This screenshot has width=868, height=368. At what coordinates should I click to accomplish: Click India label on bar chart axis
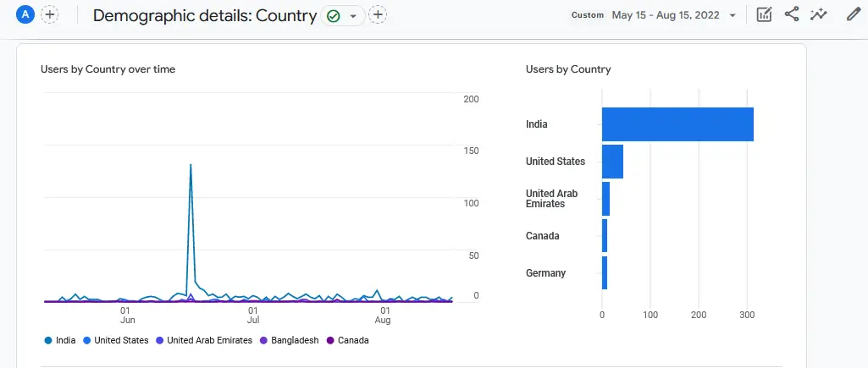(536, 124)
